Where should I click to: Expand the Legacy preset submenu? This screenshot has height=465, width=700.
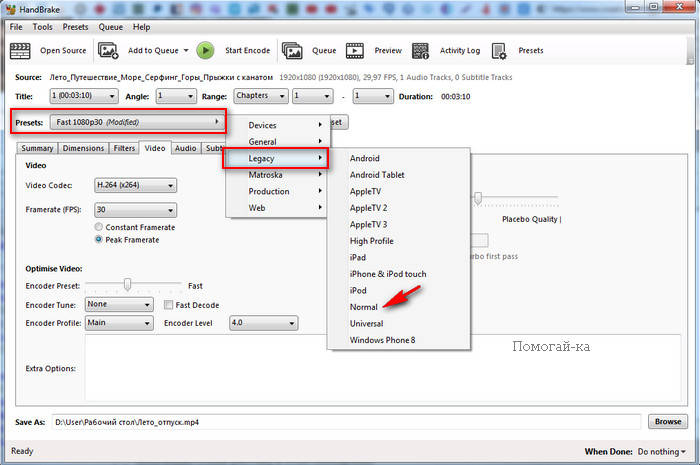click(x=276, y=158)
